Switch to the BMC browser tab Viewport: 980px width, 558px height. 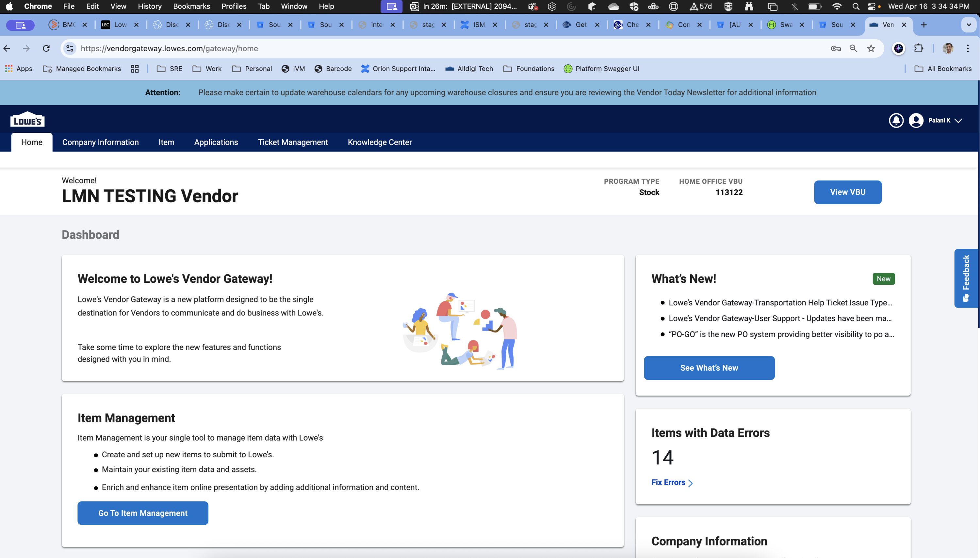tap(69, 25)
